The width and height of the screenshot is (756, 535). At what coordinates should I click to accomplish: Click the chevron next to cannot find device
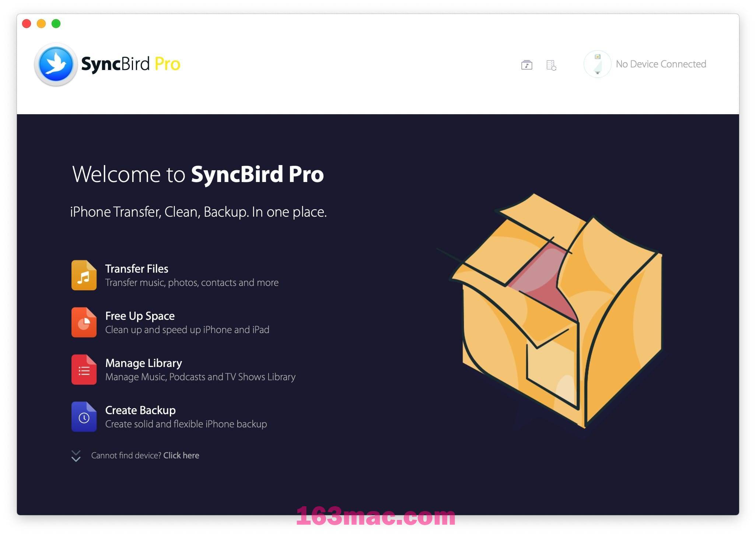click(75, 456)
